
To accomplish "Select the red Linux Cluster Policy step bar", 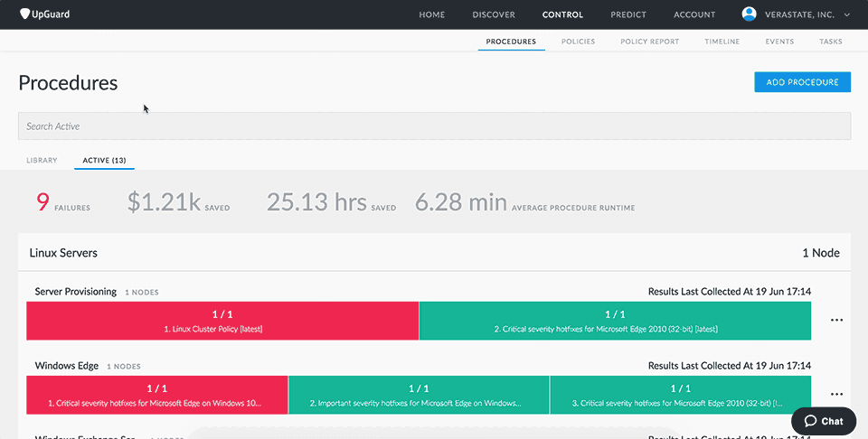I will (222, 321).
